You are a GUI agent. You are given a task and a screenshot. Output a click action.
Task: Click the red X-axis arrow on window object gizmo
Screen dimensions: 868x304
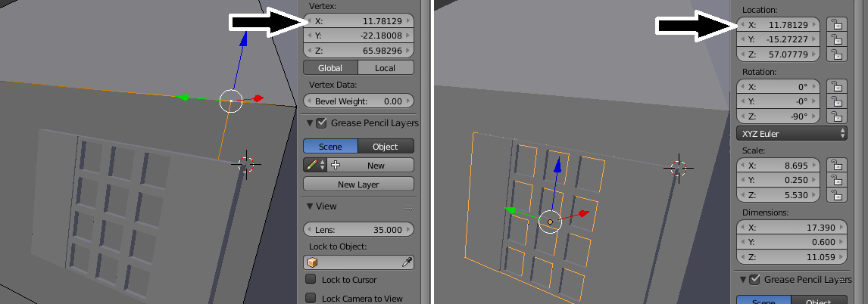tap(583, 212)
